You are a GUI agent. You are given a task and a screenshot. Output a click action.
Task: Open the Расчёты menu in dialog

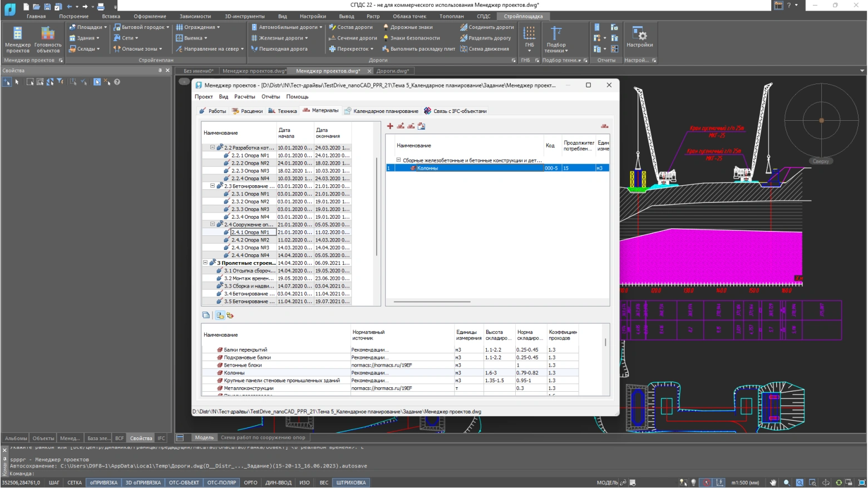(x=244, y=97)
